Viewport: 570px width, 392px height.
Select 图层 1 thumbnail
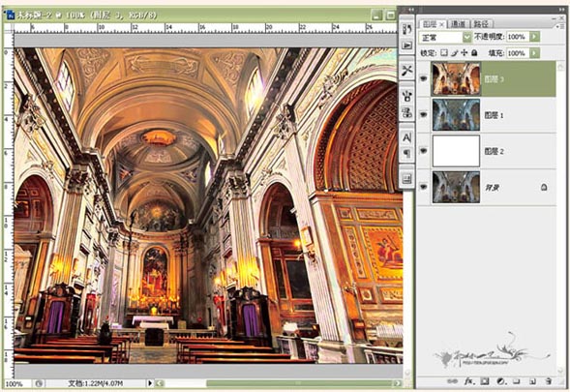click(456, 114)
